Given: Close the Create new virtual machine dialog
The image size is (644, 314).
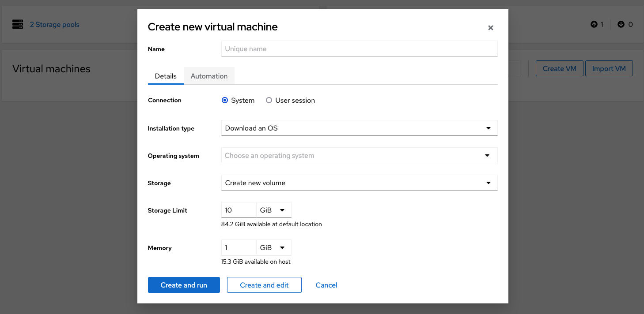Looking at the screenshot, I should [x=490, y=28].
